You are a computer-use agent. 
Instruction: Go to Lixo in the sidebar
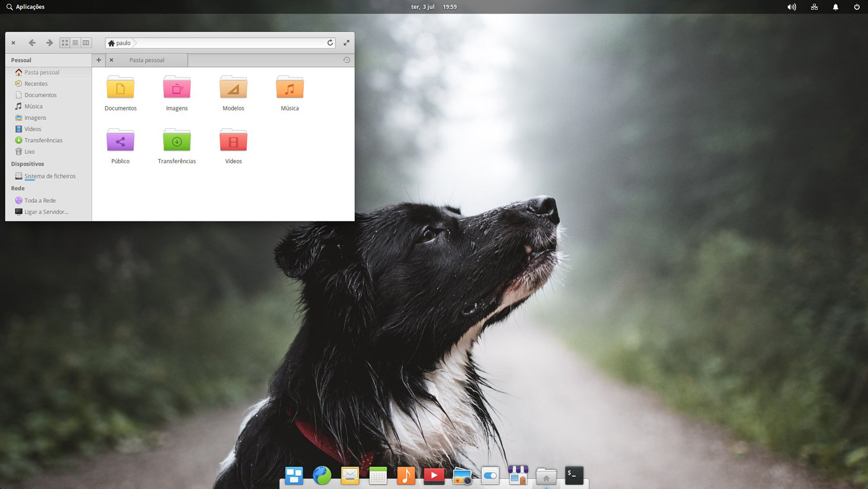pyautogui.click(x=29, y=151)
